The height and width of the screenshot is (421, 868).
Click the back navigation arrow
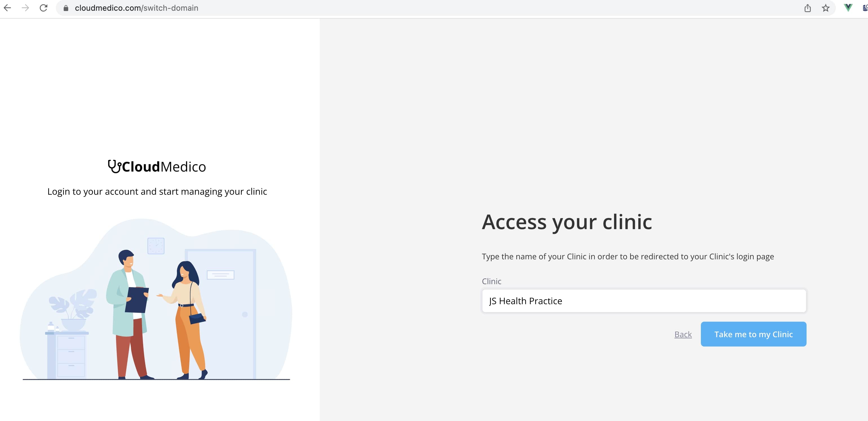click(7, 8)
